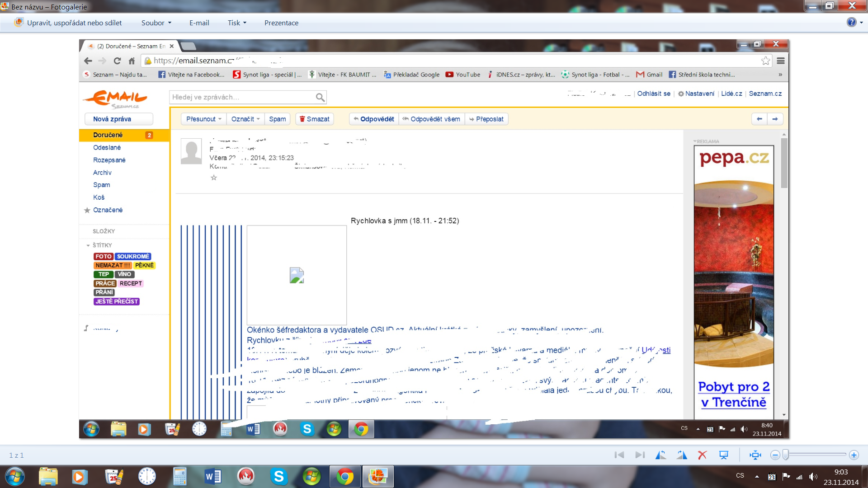Go to the next photo
The width and height of the screenshot is (868, 488).
[x=640, y=455]
